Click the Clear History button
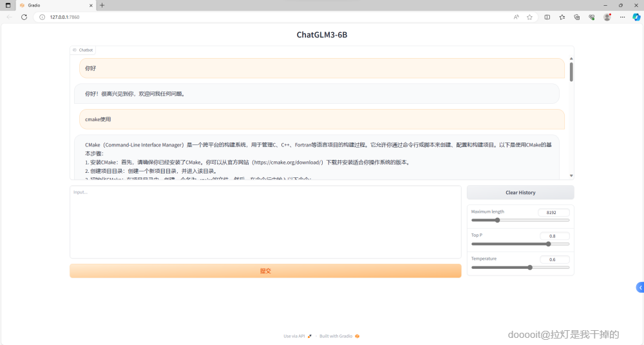This screenshot has width=644, height=345. pyautogui.click(x=520, y=192)
